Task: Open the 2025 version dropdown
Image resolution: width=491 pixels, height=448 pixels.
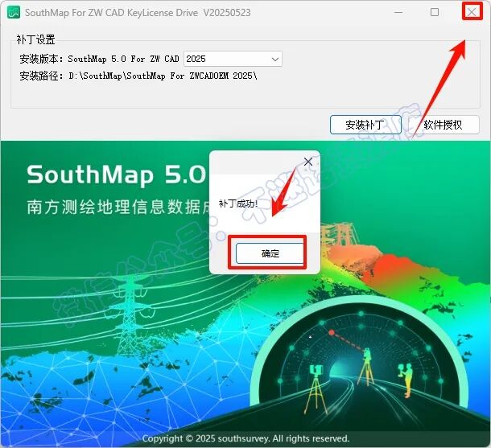Action: tap(233, 59)
